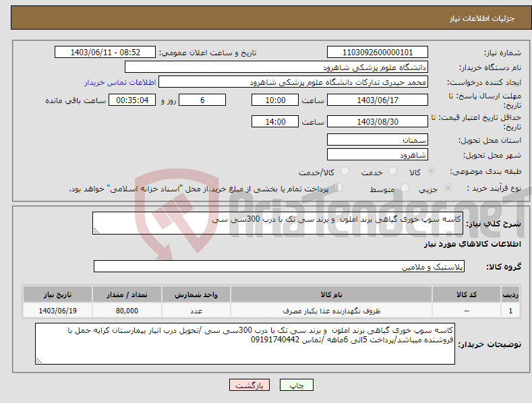This screenshot has height=403, width=532.
Task: Click the resize handle of description box
Action: point(96,230)
